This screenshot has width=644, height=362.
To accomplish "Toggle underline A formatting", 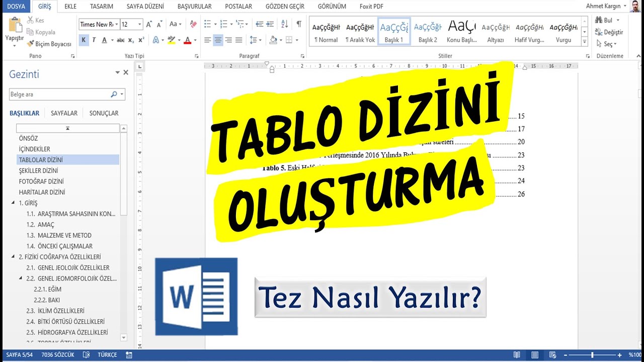I will click(104, 40).
